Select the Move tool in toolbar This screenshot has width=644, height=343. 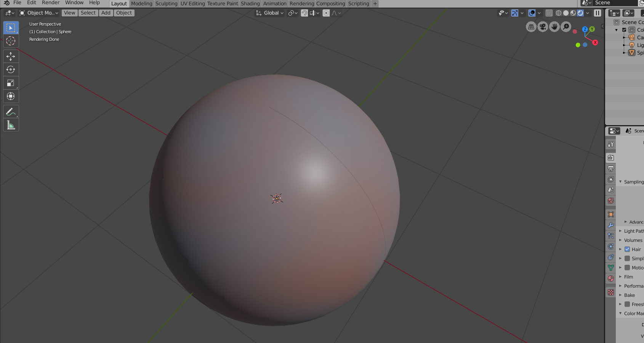point(11,56)
